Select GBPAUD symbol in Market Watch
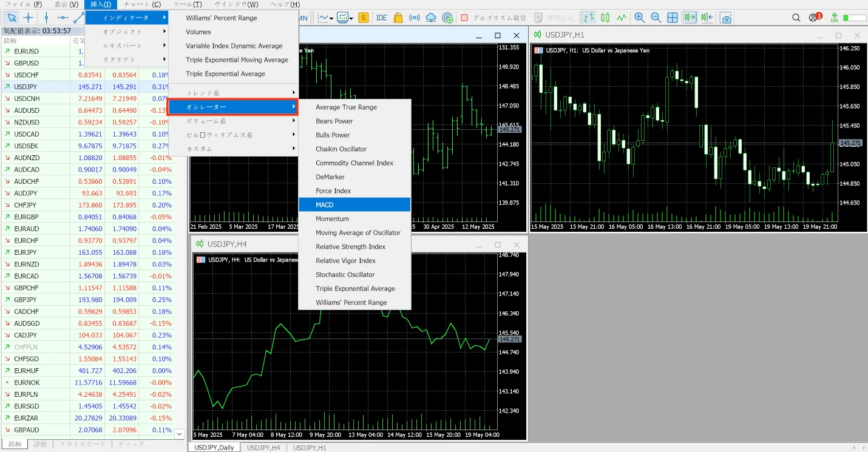The width and height of the screenshot is (868, 452). pos(26,430)
